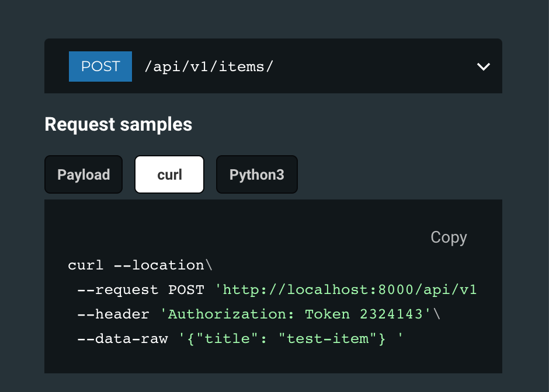Screen dimensions: 549x392
Task: Click the 'curl --location' code line
Action: [x=140, y=265]
